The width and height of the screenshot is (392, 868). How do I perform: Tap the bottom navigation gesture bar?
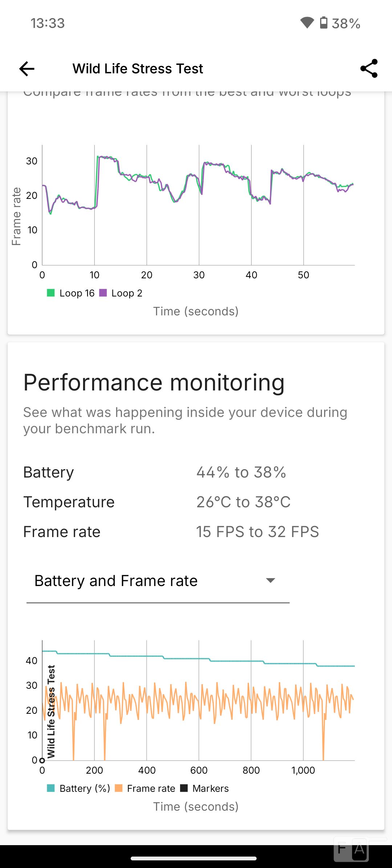coord(193,858)
